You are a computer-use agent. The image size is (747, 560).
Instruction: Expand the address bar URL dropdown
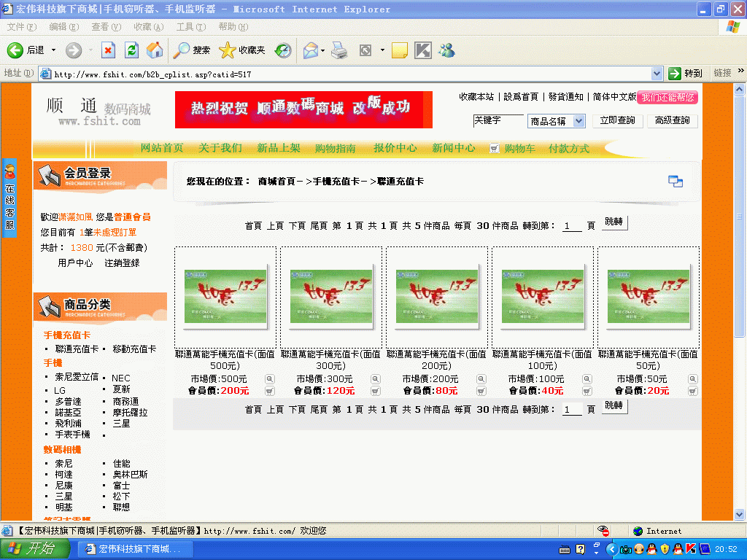(657, 73)
